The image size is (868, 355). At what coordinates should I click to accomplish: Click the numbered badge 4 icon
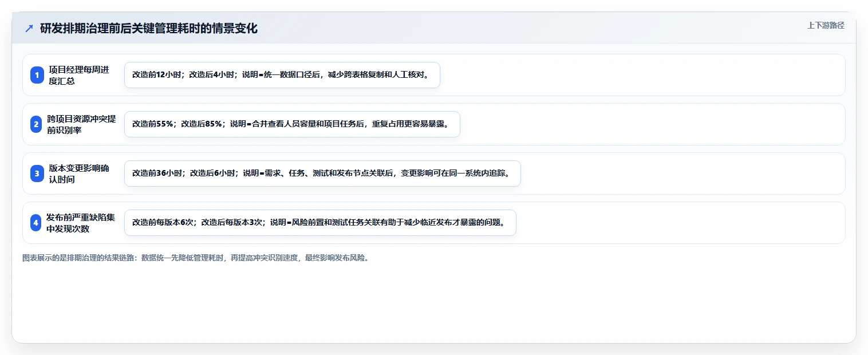pyautogui.click(x=36, y=223)
